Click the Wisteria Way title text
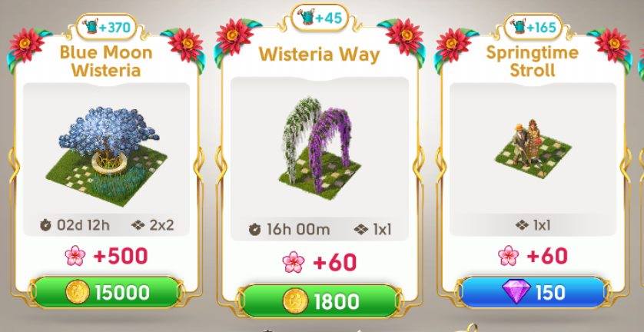Viewport: 644px width, 332px height. click(x=319, y=55)
